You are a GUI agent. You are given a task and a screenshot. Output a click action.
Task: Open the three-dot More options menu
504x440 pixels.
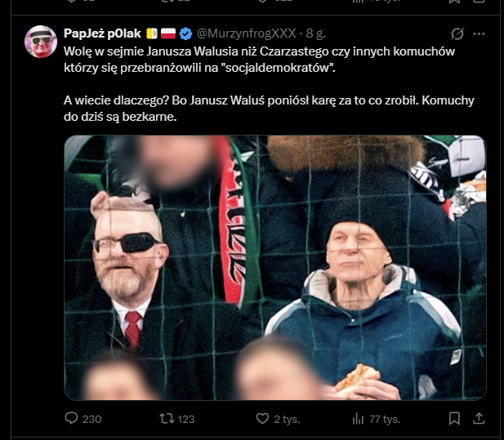(479, 33)
